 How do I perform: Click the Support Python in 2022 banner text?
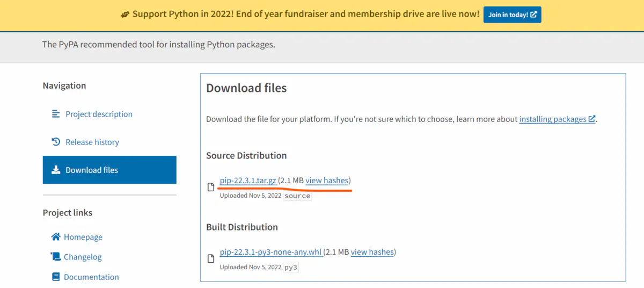pyautogui.click(x=306, y=14)
